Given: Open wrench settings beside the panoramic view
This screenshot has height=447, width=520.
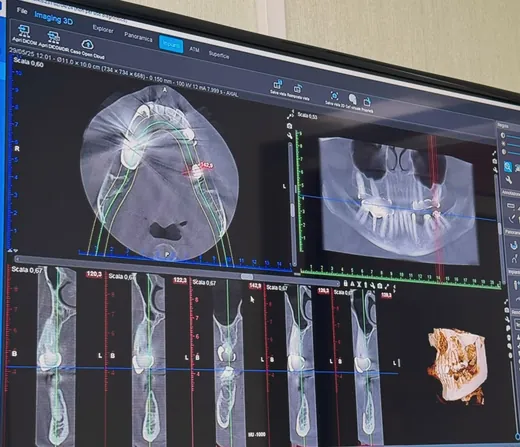Looking at the screenshot, I should pyautogui.click(x=496, y=169).
